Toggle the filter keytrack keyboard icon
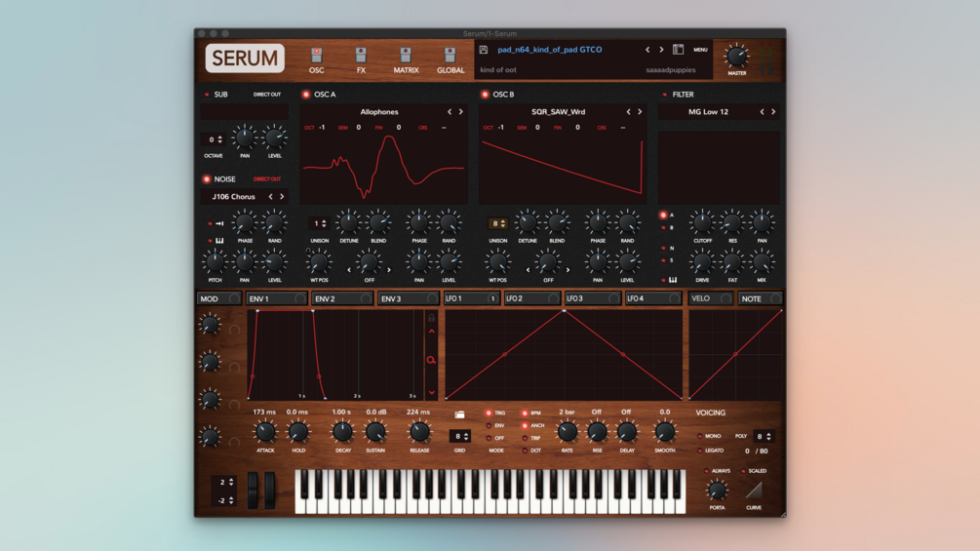Viewport: 980px width, 551px height. [673, 280]
